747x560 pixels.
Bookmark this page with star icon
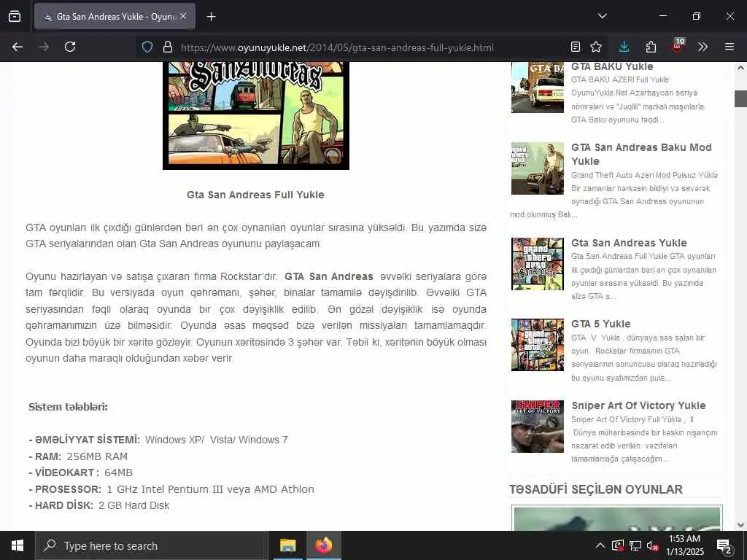click(596, 47)
